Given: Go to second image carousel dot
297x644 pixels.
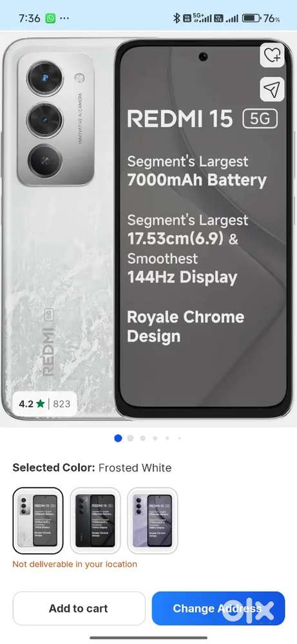Looking at the screenshot, I should pos(130,438).
